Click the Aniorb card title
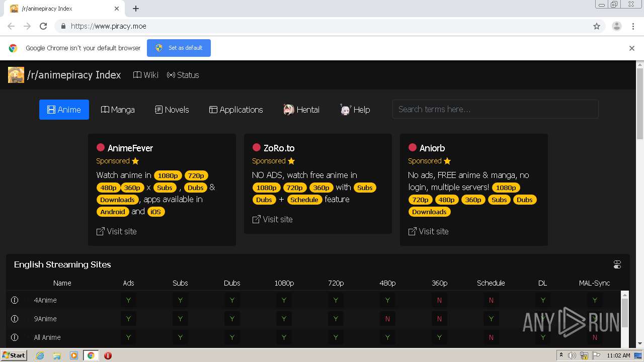This screenshot has height=362, width=644. click(432, 148)
